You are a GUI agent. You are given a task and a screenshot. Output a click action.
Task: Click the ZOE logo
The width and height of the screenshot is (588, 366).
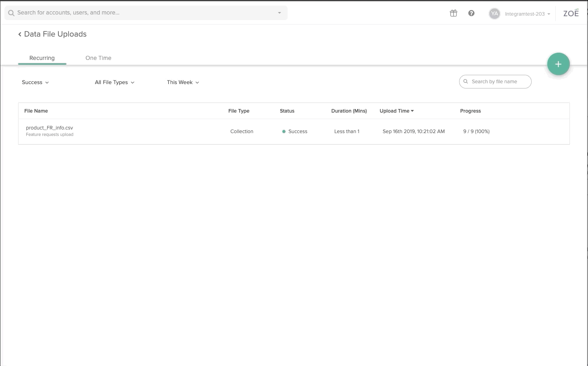pyautogui.click(x=571, y=13)
